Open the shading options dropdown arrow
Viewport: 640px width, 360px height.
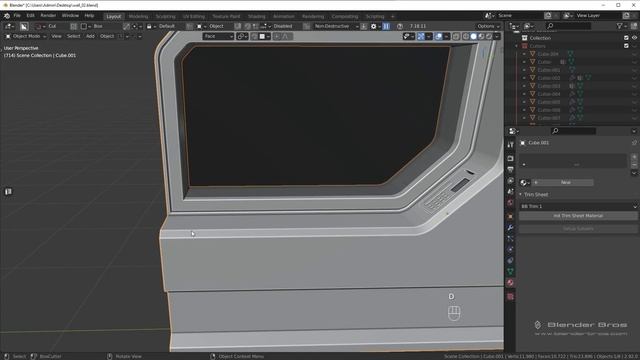click(x=497, y=36)
